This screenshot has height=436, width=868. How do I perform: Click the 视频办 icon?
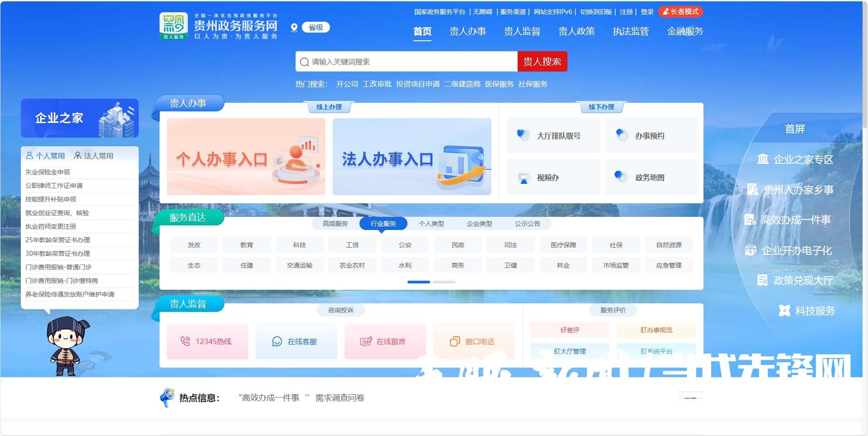click(x=524, y=178)
